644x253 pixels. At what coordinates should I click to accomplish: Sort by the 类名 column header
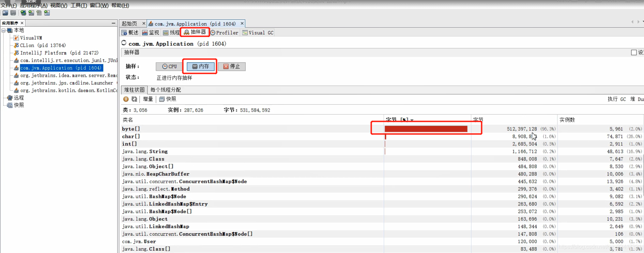click(252, 120)
